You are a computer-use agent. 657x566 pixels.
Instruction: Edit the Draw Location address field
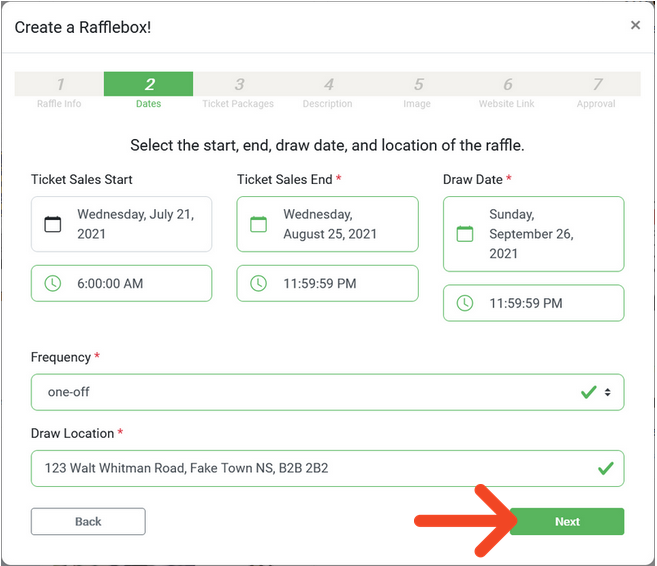(x=328, y=468)
